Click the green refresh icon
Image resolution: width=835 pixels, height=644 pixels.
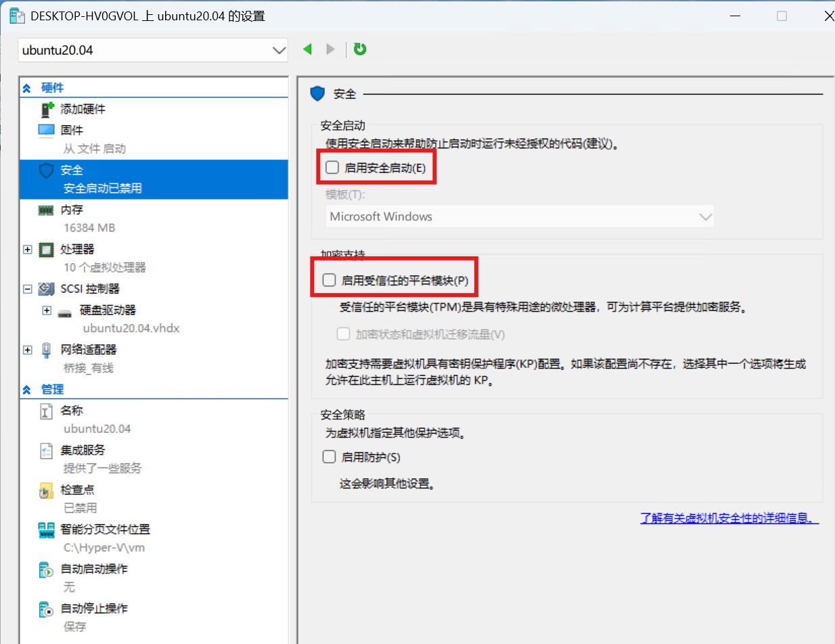click(x=360, y=49)
